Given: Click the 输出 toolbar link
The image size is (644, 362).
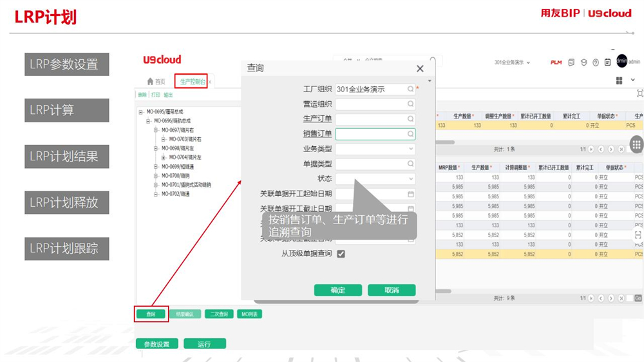Looking at the screenshot, I should (168, 95).
